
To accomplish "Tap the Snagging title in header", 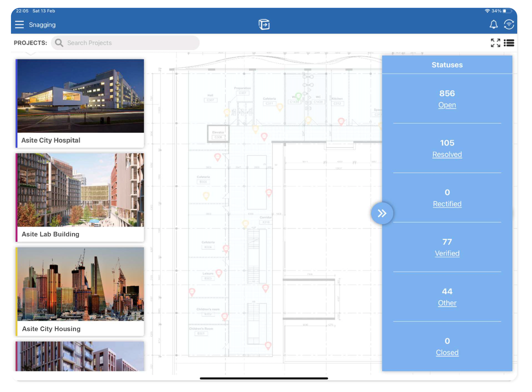I will pos(43,25).
